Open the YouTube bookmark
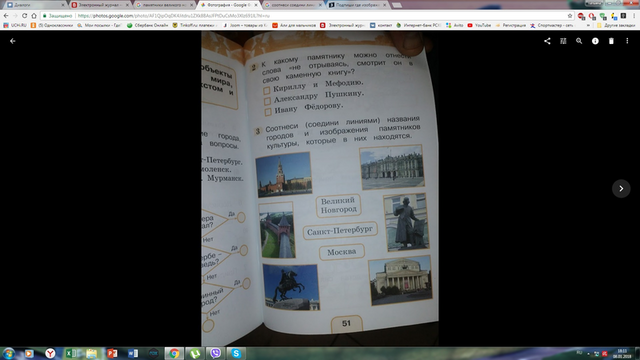The width and height of the screenshot is (640, 360). pos(479,25)
